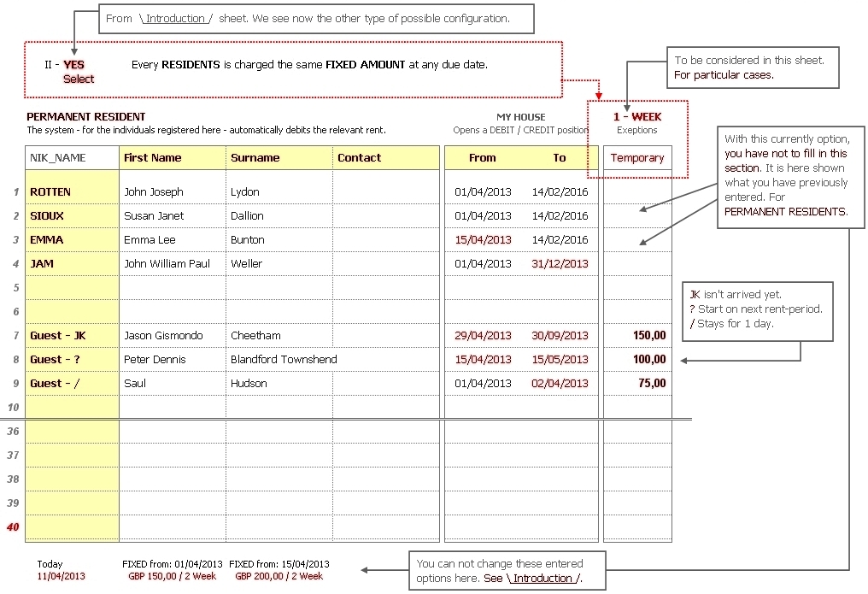Screen dimensions: 868x594
Task: Select 'FIXED from: 15/04/2013' label
Action: pos(279,564)
